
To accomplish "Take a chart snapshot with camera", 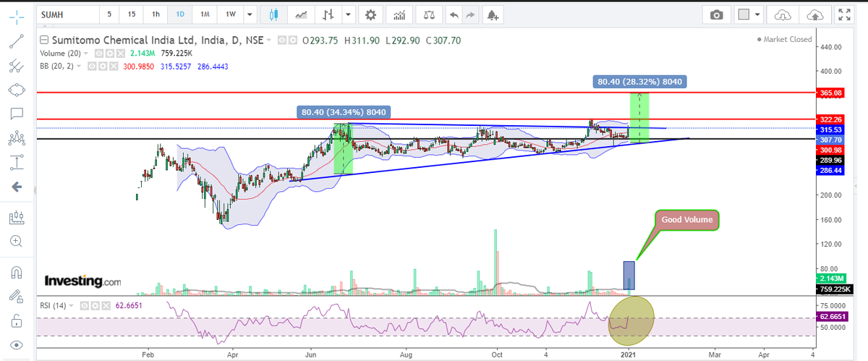I will pos(717,14).
